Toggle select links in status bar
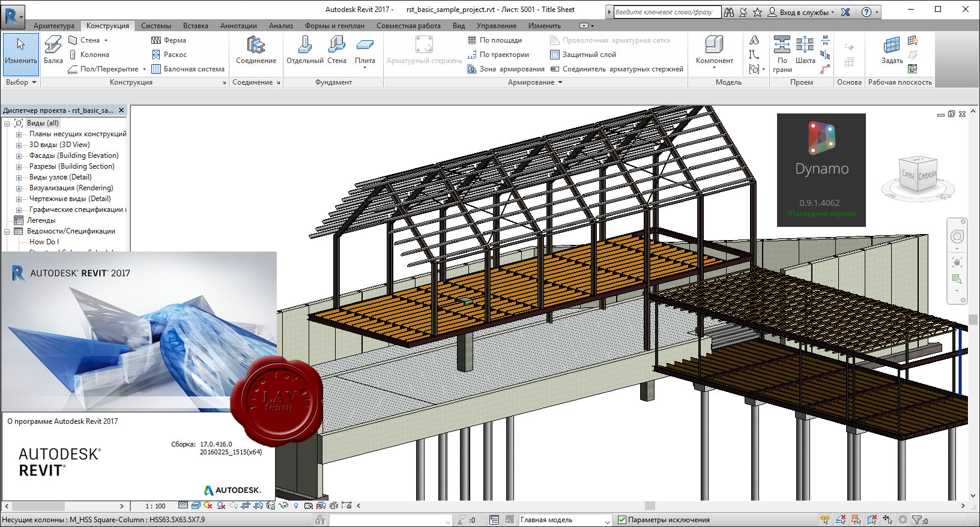The height and width of the screenshot is (527, 980). (x=825, y=520)
